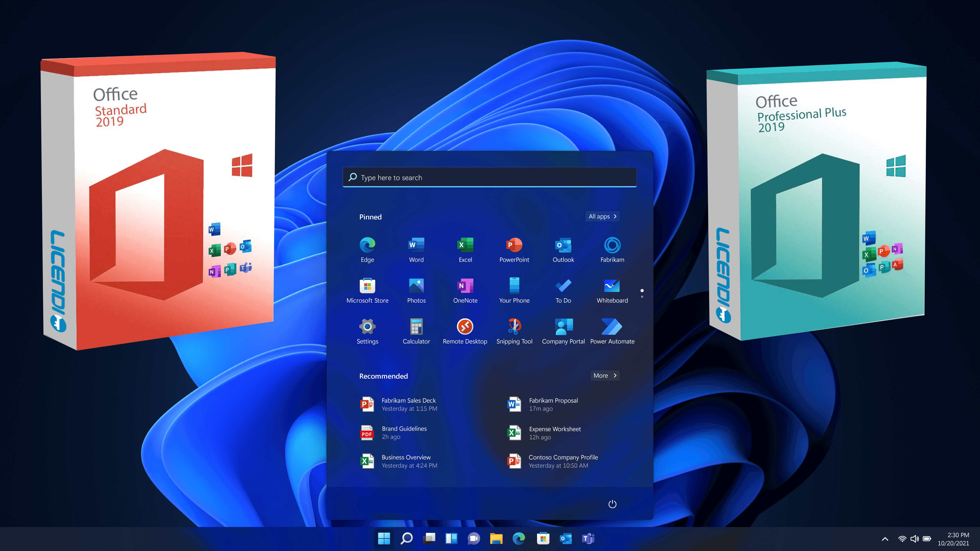Click All apps button
This screenshot has width=980, height=551.
601,216
